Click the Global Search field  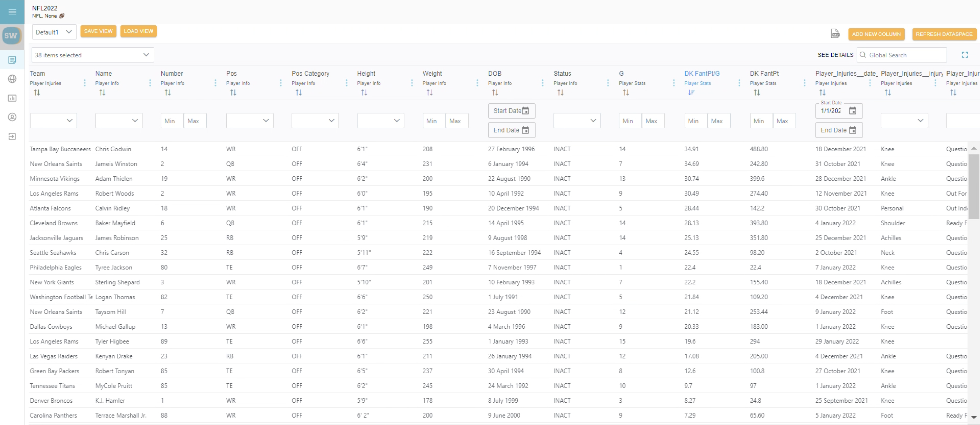pyautogui.click(x=902, y=55)
